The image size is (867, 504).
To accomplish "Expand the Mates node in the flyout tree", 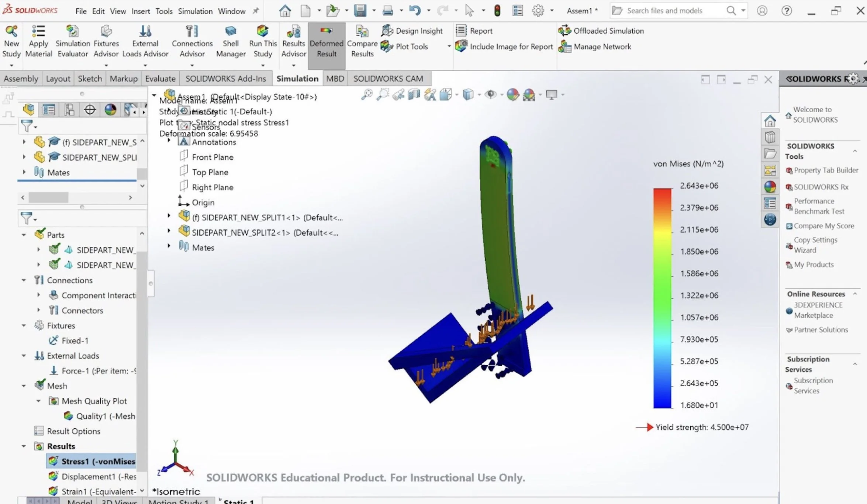I will click(169, 246).
